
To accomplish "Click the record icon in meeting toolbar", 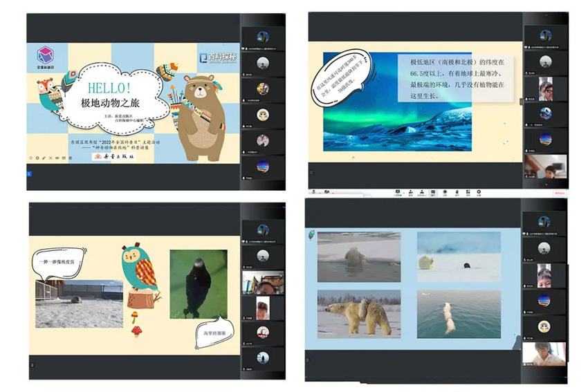I will pos(445,192).
